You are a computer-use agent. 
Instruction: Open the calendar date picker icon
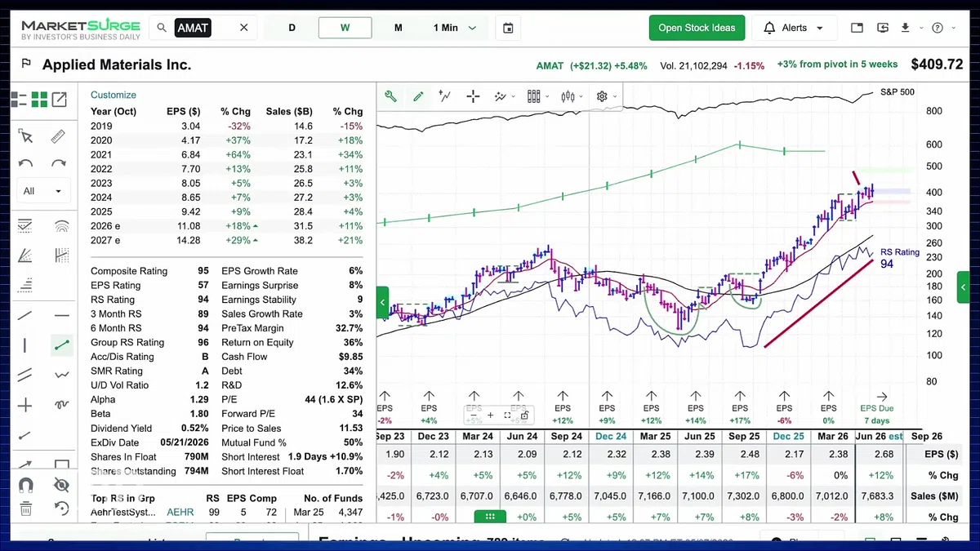pyautogui.click(x=508, y=28)
